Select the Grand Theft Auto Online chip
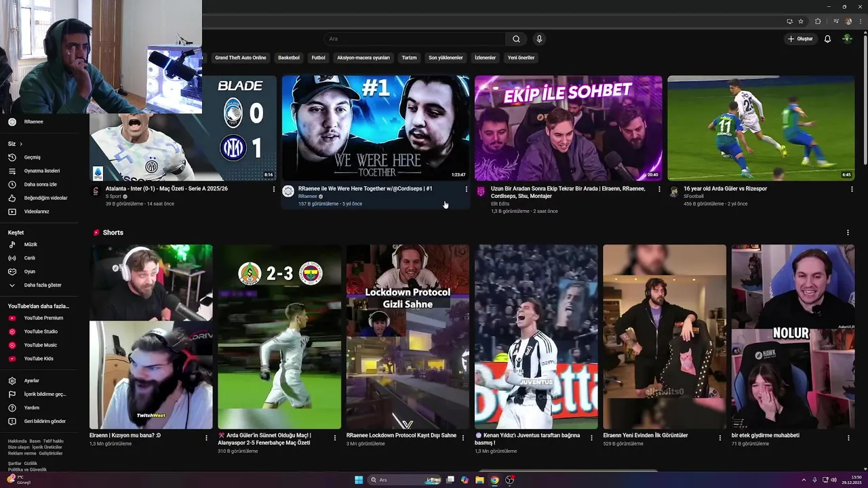 (241, 58)
